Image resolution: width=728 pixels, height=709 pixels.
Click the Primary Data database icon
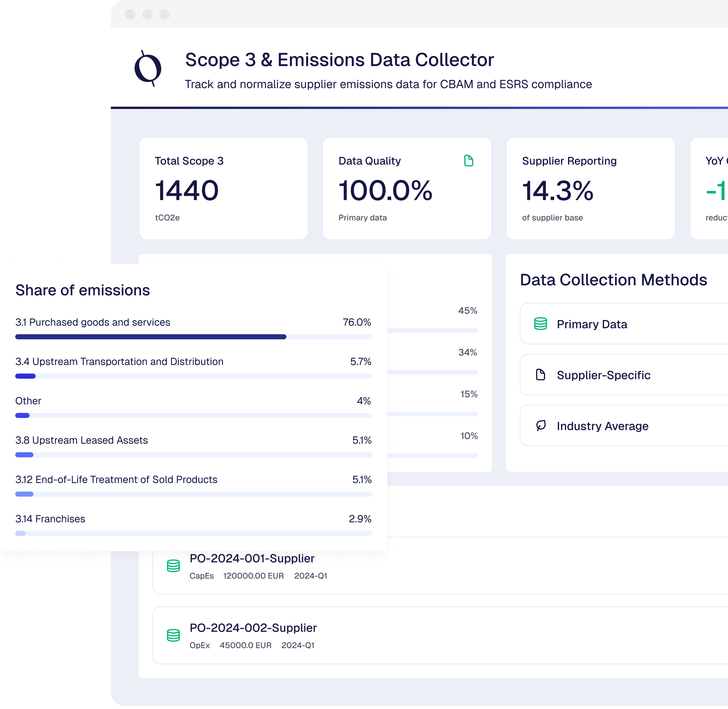click(540, 324)
